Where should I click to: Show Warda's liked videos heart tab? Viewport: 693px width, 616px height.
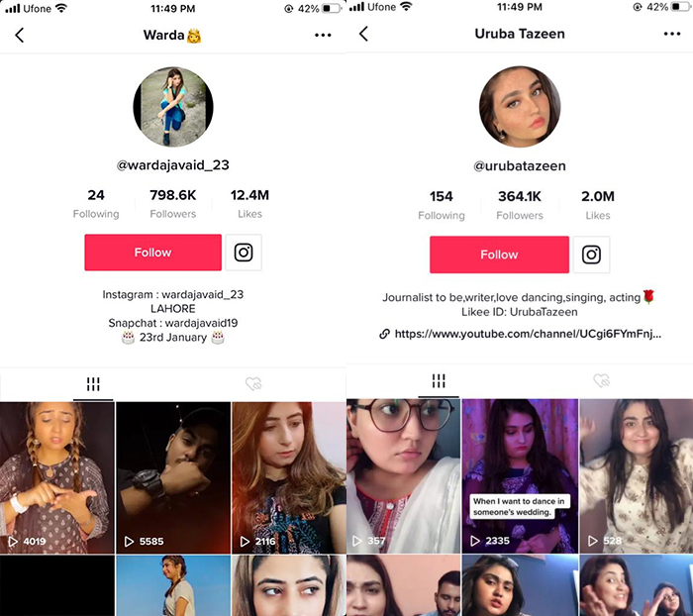tap(253, 384)
